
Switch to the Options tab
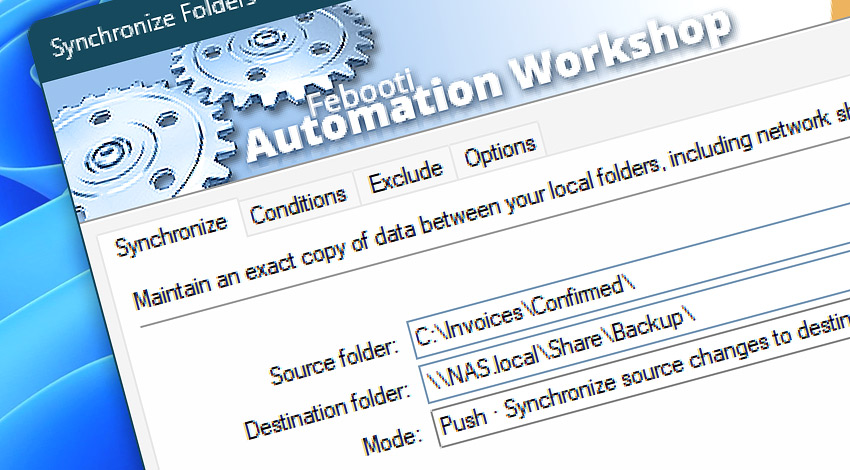(x=500, y=151)
